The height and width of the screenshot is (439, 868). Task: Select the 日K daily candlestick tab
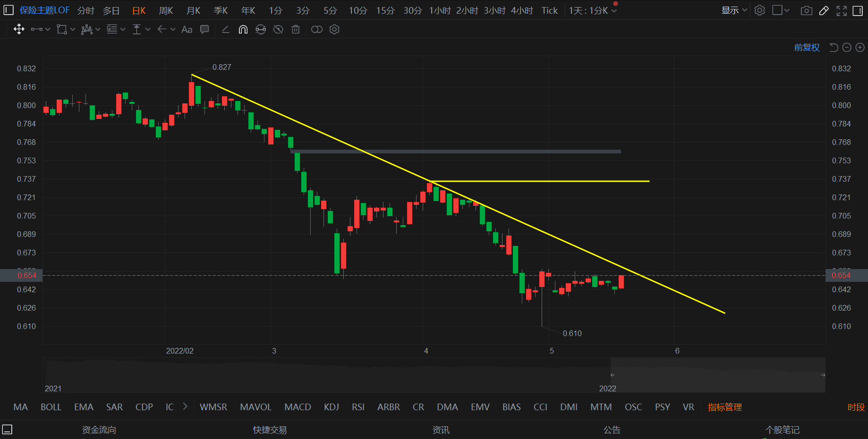coord(139,10)
